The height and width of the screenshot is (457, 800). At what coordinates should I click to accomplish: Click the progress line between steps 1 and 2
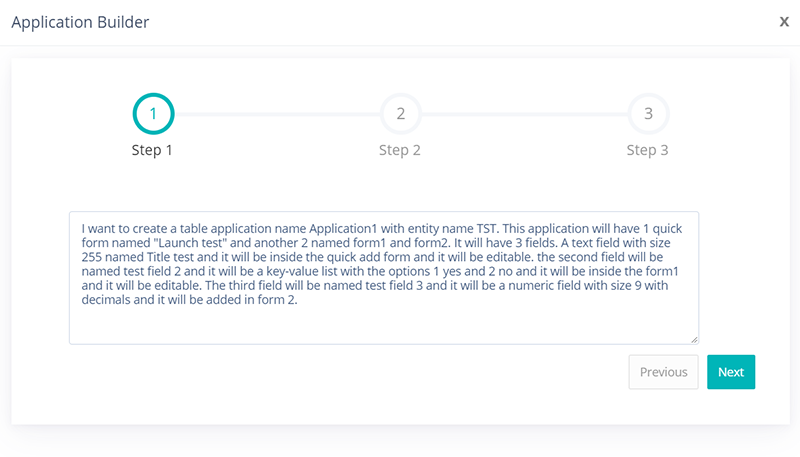click(x=277, y=115)
